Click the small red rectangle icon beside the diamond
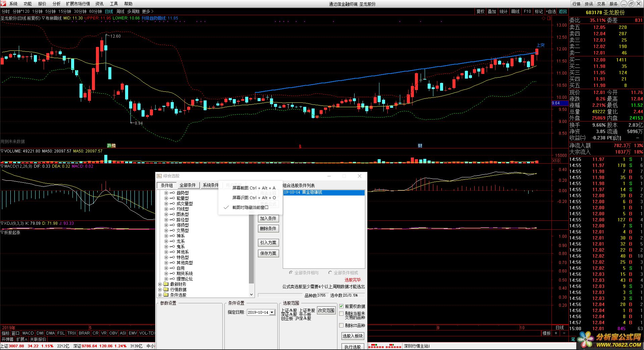The image size is (644, 350). pos(549,19)
